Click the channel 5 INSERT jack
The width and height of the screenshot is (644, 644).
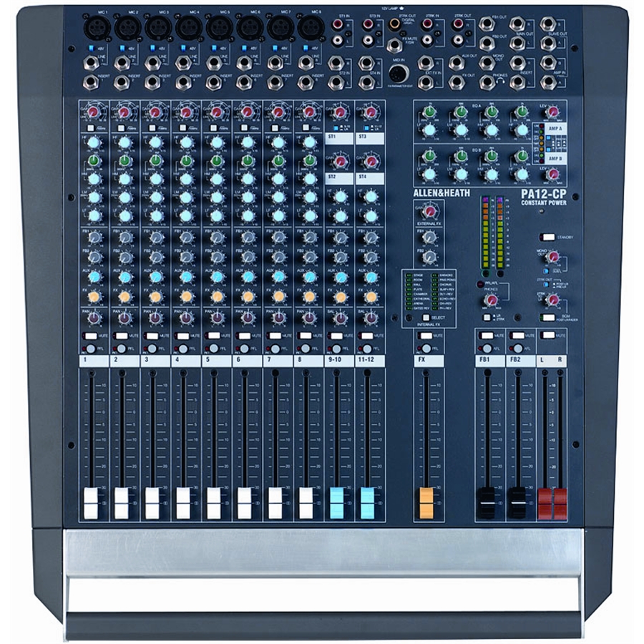pyautogui.click(x=213, y=82)
